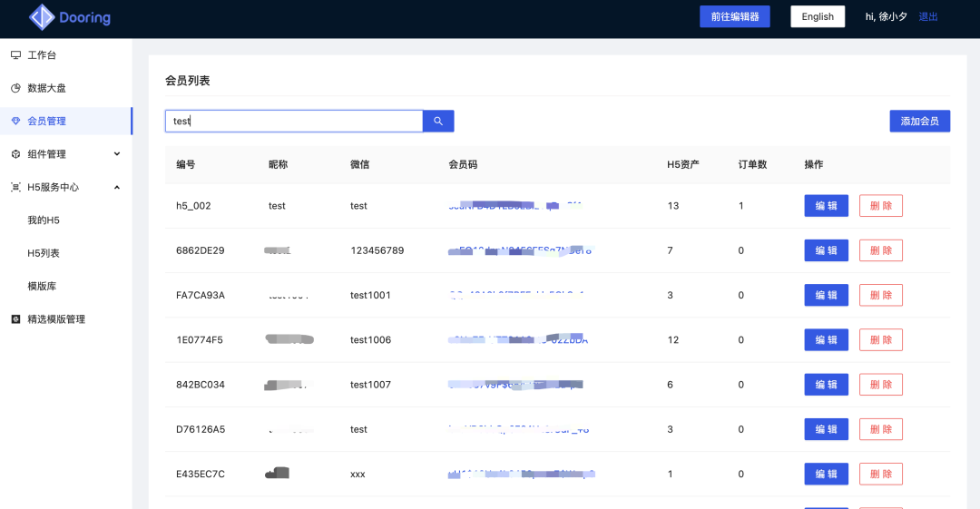The height and width of the screenshot is (509, 980).
Task: Click H5 asset count 12 cell
Action: click(x=673, y=339)
